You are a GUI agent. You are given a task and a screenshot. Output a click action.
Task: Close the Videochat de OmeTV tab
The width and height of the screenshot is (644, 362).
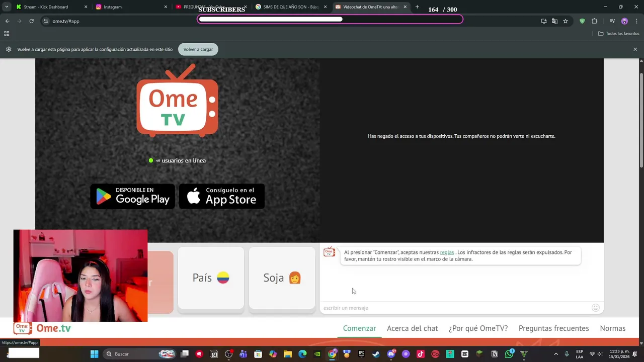coord(405,7)
